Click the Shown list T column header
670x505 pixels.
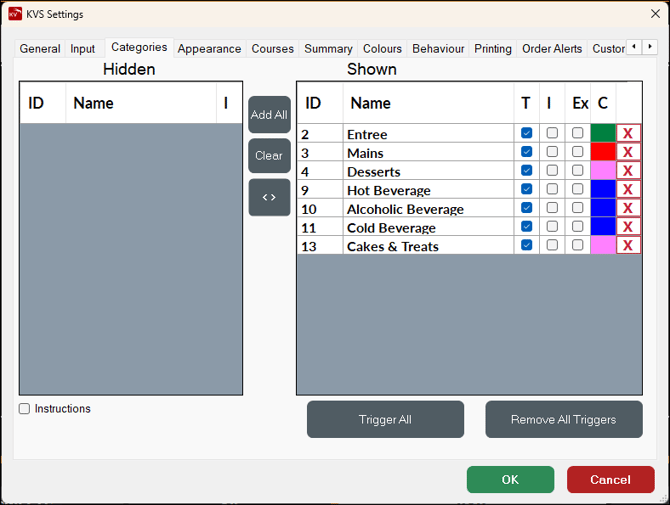pos(526,103)
